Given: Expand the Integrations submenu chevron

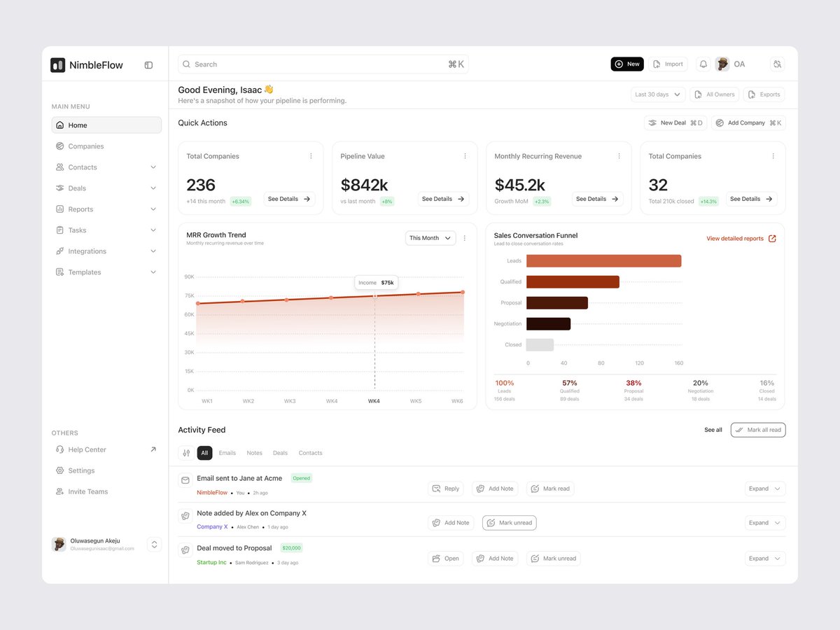Looking at the screenshot, I should [x=153, y=251].
